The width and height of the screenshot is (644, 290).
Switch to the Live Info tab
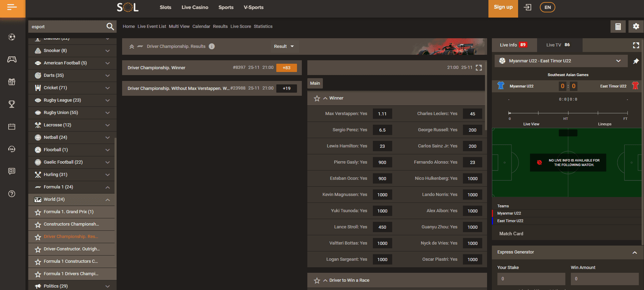515,45
